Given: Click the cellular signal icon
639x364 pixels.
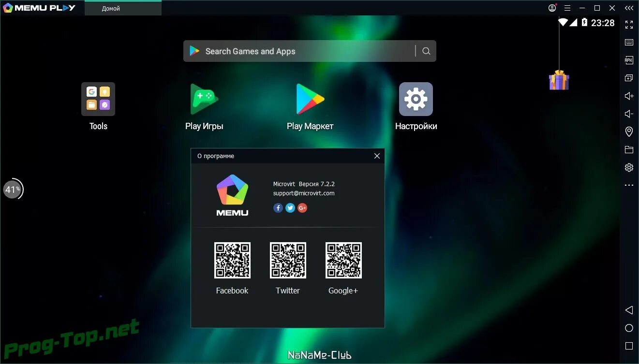Looking at the screenshot, I should pos(574,22).
